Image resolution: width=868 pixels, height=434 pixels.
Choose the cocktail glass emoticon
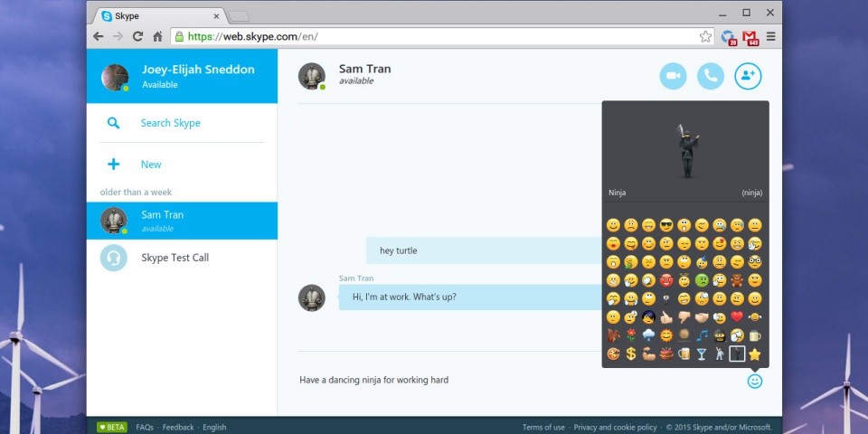(702, 354)
